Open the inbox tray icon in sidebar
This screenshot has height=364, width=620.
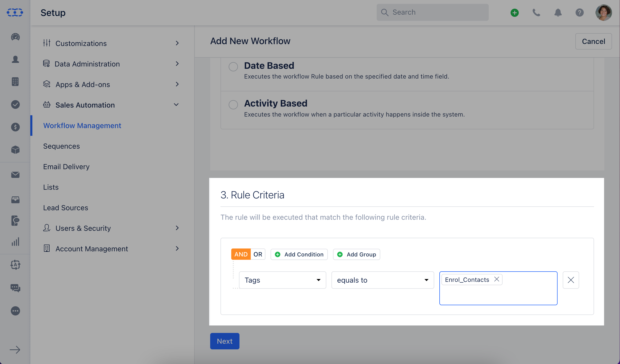point(15,200)
